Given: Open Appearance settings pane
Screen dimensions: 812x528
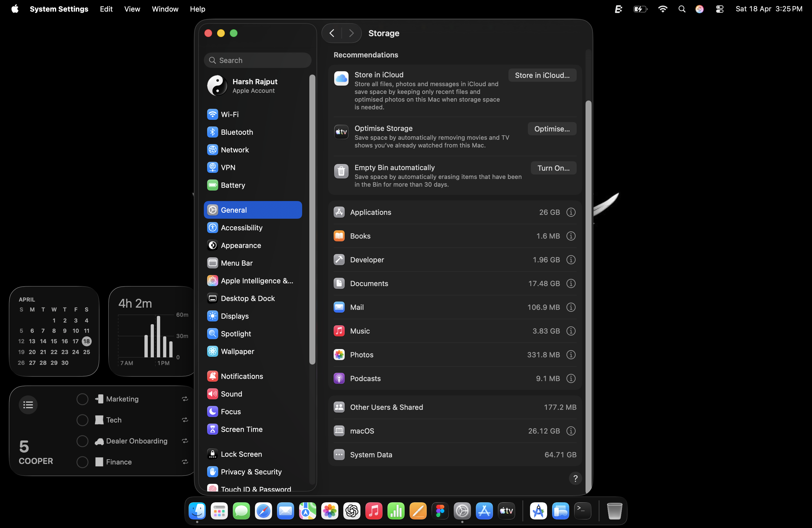Looking at the screenshot, I should [x=253, y=245].
